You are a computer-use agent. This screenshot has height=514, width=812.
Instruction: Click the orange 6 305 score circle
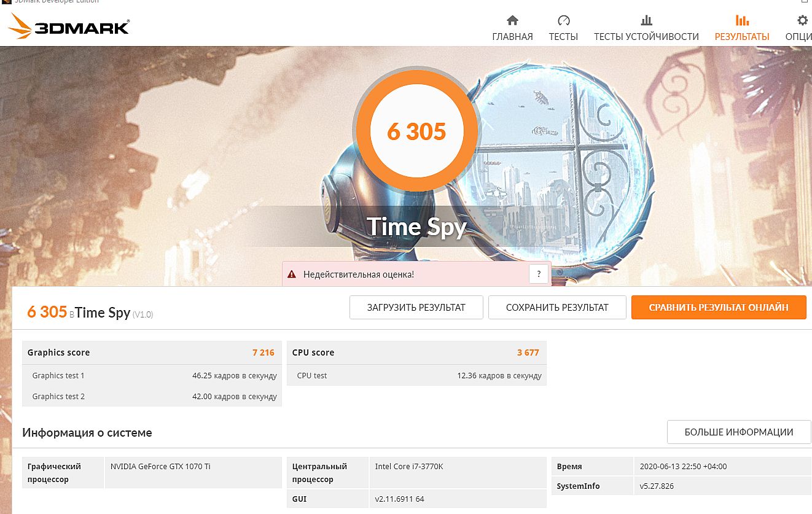point(416,131)
